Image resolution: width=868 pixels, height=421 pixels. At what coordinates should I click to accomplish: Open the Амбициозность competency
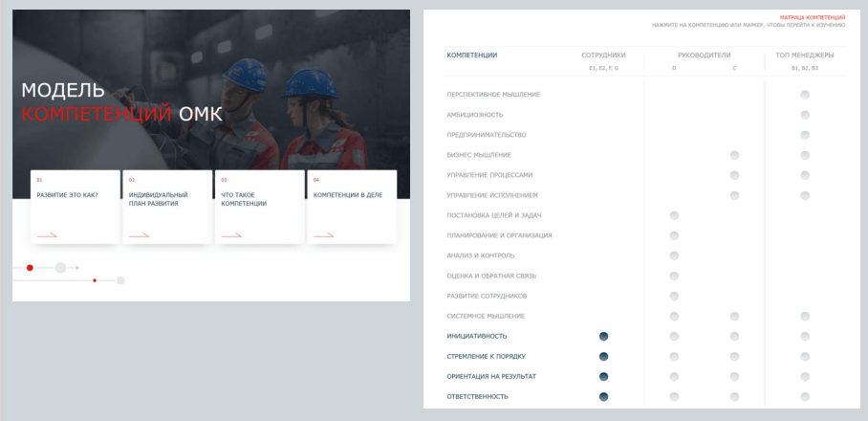coord(474,115)
